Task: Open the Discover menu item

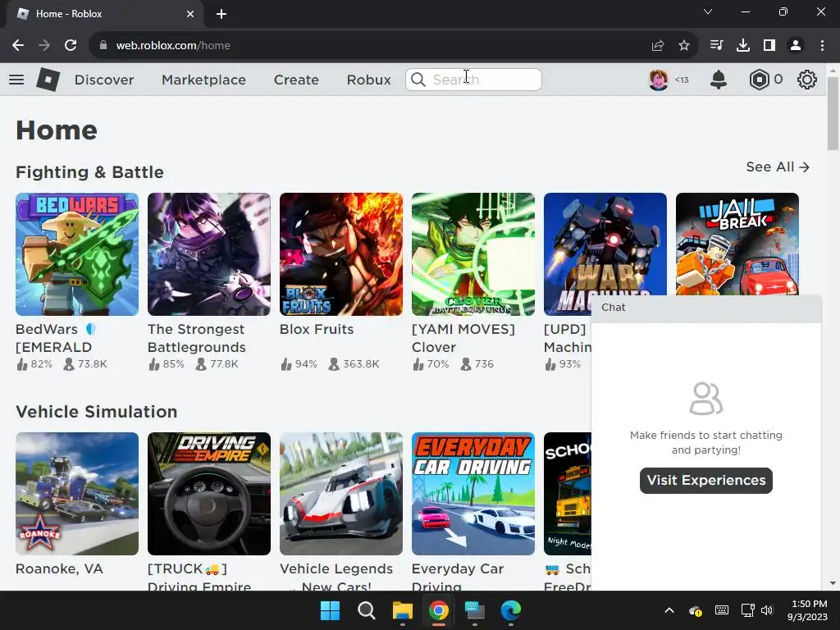Action: pos(104,80)
